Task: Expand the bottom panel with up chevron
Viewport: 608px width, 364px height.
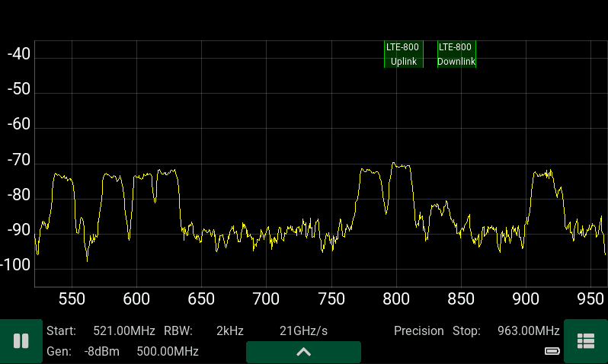Action: point(303,352)
